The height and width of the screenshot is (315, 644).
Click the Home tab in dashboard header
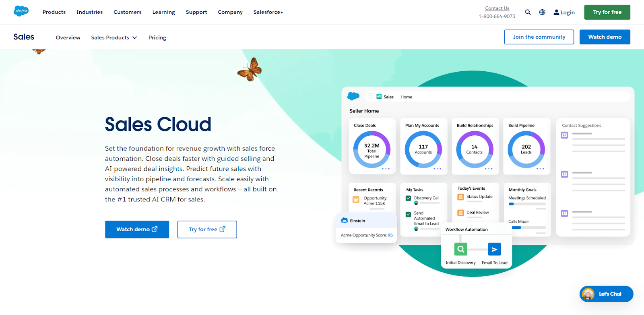tap(406, 97)
